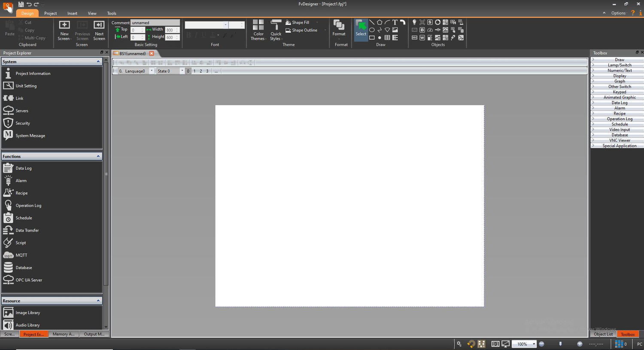Click the zoom out minus button
The width and height of the screenshot is (644, 350).
coord(541,344)
